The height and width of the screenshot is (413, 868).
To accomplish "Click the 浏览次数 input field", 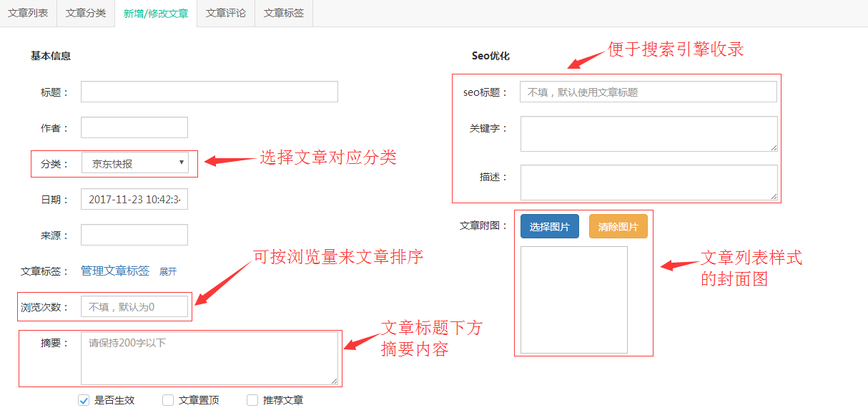I will click(134, 307).
